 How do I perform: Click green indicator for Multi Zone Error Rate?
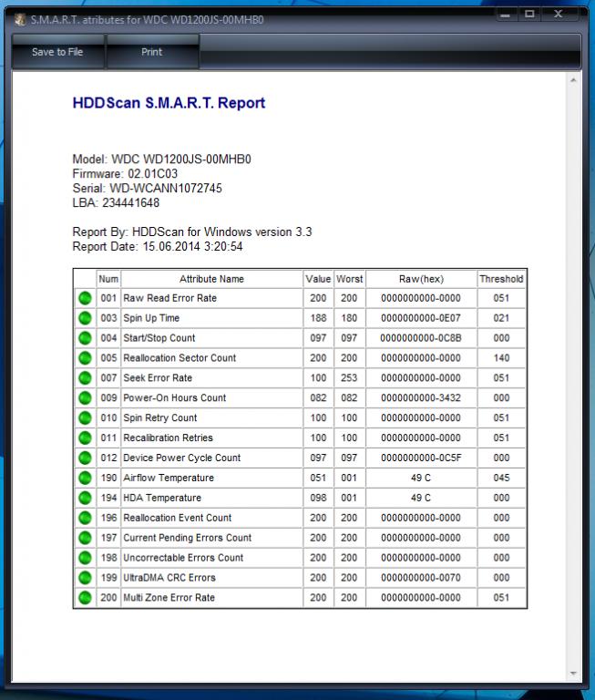tap(85, 598)
